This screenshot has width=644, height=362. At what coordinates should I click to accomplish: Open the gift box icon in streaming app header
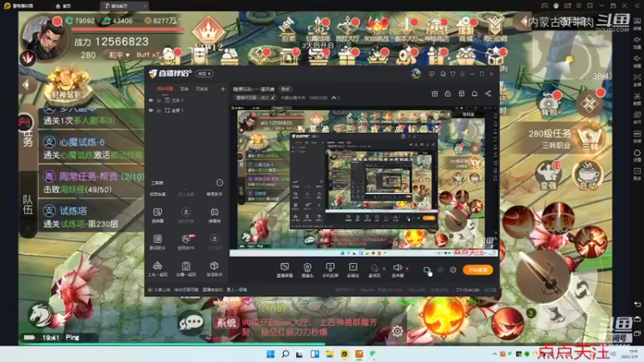pos(435,93)
